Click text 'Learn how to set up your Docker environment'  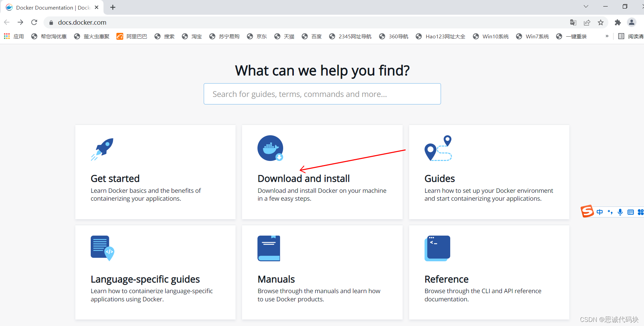tap(489, 190)
